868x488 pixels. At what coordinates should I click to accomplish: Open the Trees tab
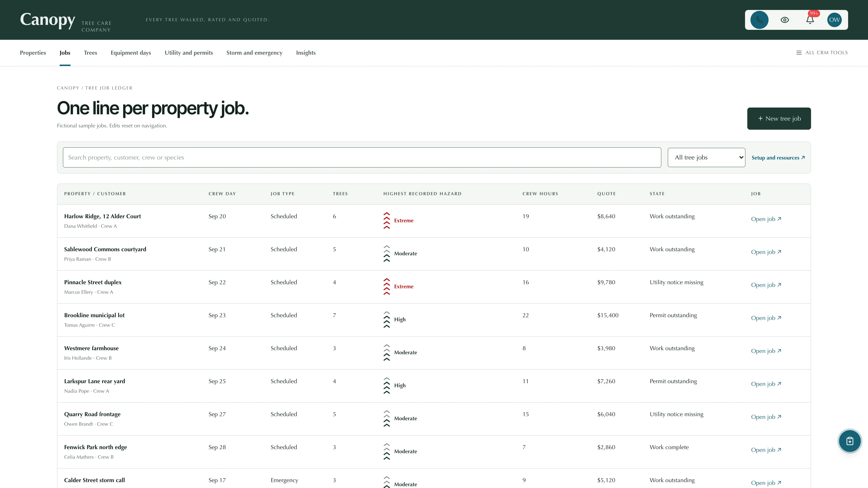(x=90, y=53)
